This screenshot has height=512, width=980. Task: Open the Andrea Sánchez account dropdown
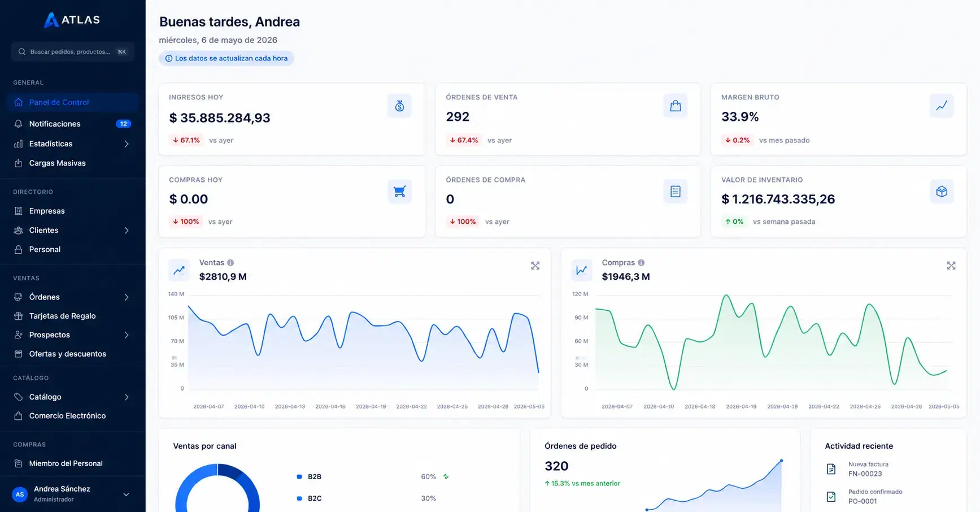tap(126, 494)
